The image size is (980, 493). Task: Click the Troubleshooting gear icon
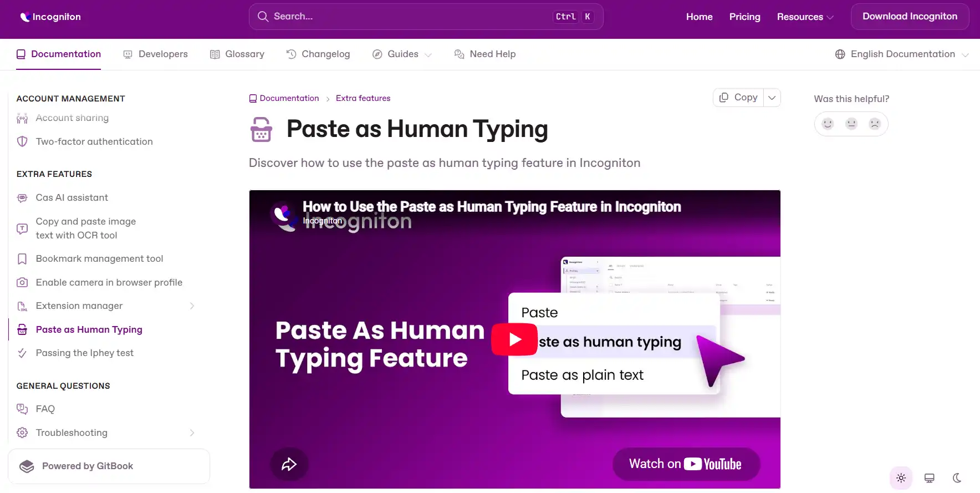(x=22, y=433)
